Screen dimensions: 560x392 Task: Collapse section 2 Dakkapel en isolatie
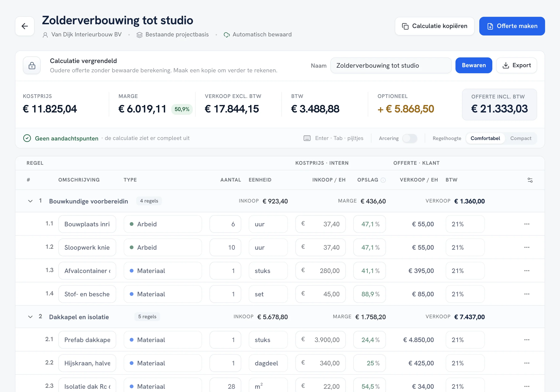pos(30,317)
